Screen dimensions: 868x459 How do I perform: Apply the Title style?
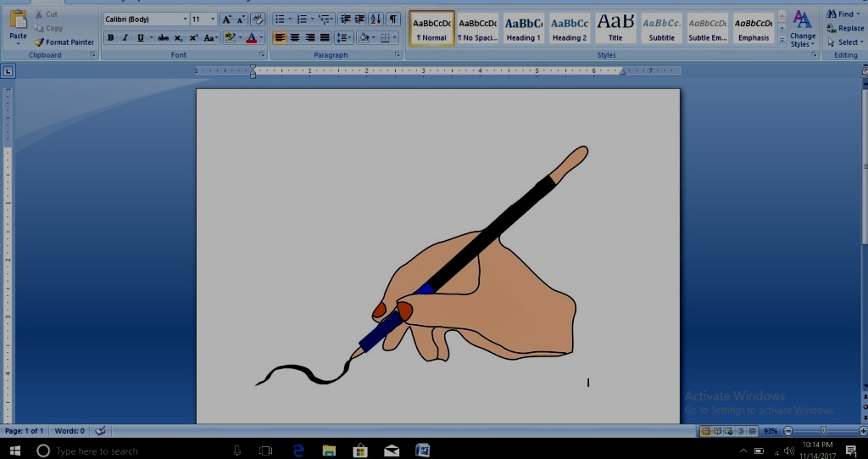pos(615,28)
